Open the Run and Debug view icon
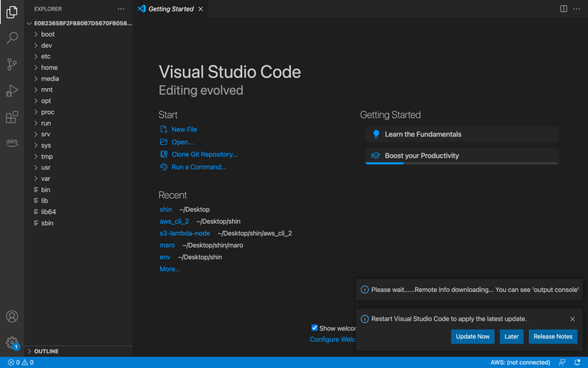This screenshot has height=368, width=588. [x=11, y=90]
